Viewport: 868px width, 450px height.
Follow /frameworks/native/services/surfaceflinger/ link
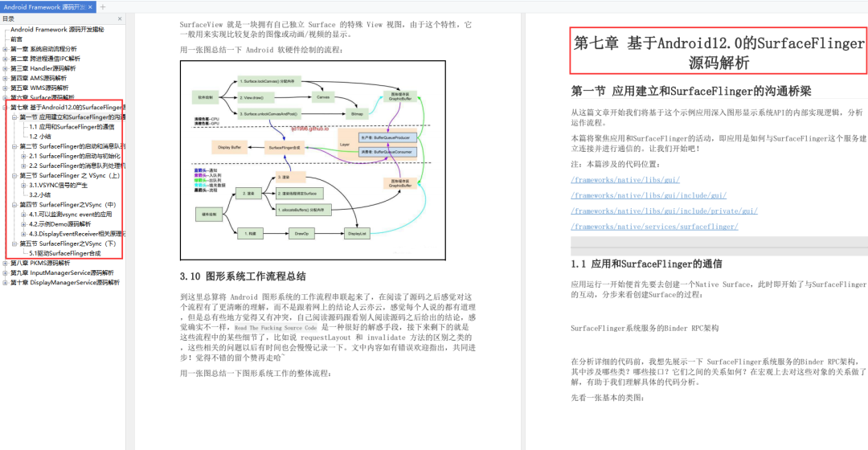pyautogui.click(x=654, y=227)
